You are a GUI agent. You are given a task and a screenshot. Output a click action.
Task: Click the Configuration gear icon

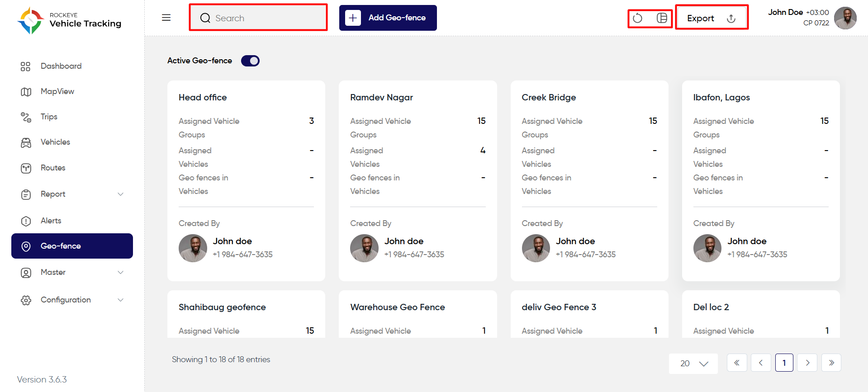(26, 300)
